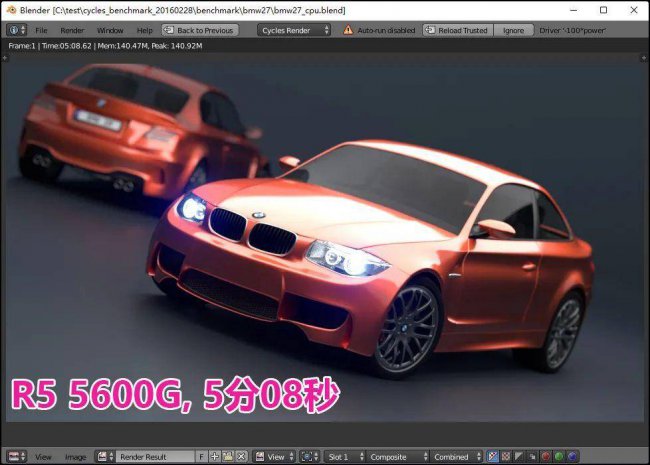The image size is (650, 465).
Task: Click Reload Trusted button
Action: pos(458,30)
